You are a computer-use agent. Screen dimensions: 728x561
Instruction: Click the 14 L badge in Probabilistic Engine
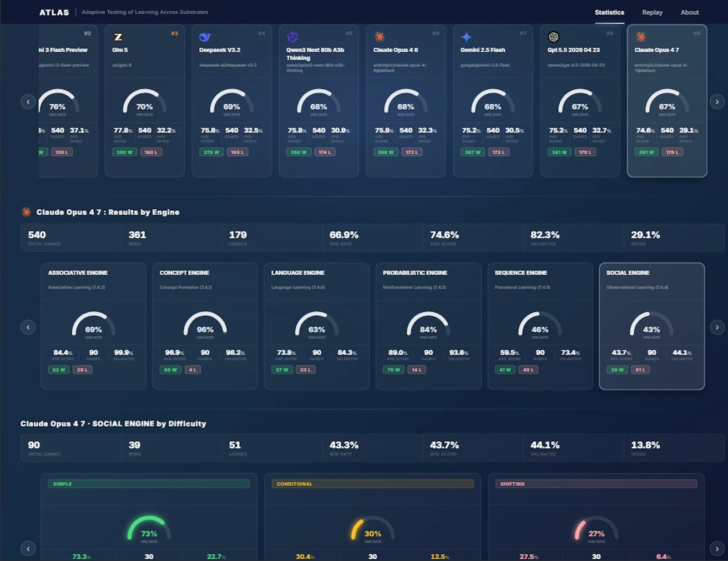(416, 369)
